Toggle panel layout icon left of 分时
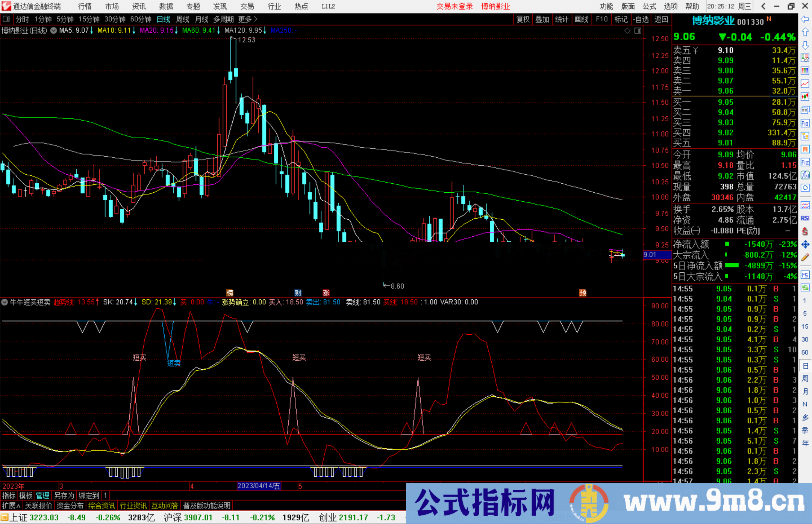This screenshot has width=812, height=524. point(6,19)
